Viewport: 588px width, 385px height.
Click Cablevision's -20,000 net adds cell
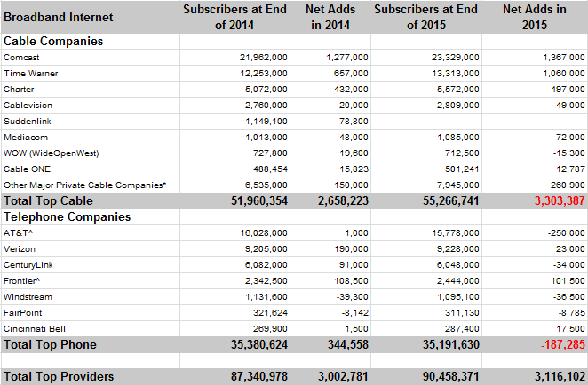click(x=353, y=106)
